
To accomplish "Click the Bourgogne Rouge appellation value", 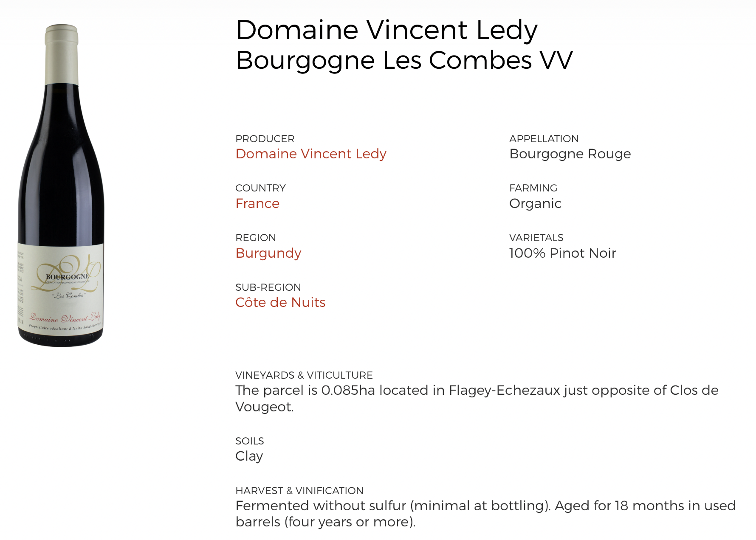I will (570, 154).
